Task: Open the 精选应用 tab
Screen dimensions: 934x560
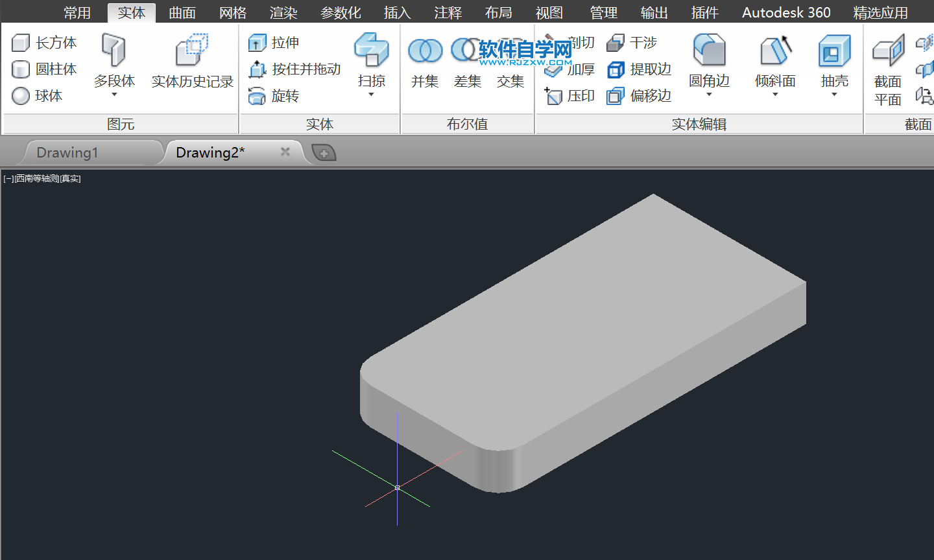Action: (880, 12)
